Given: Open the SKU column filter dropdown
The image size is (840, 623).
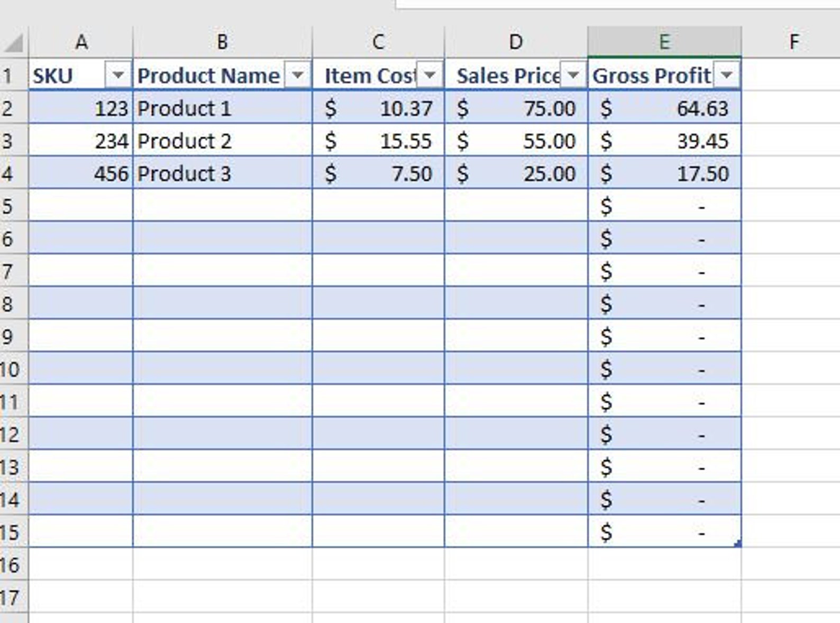Looking at the screenshot, I should tap(118, 76).
